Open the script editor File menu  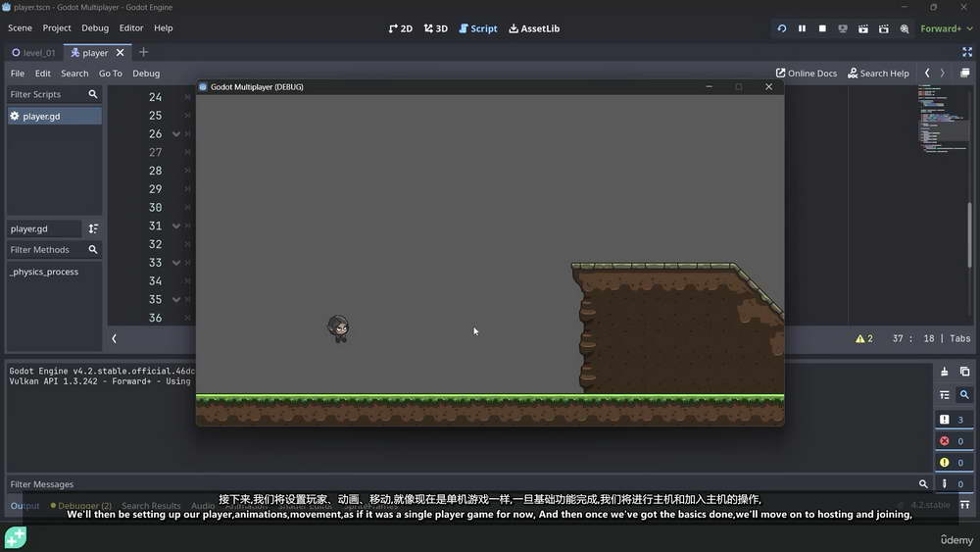click(x=18, y=74)
